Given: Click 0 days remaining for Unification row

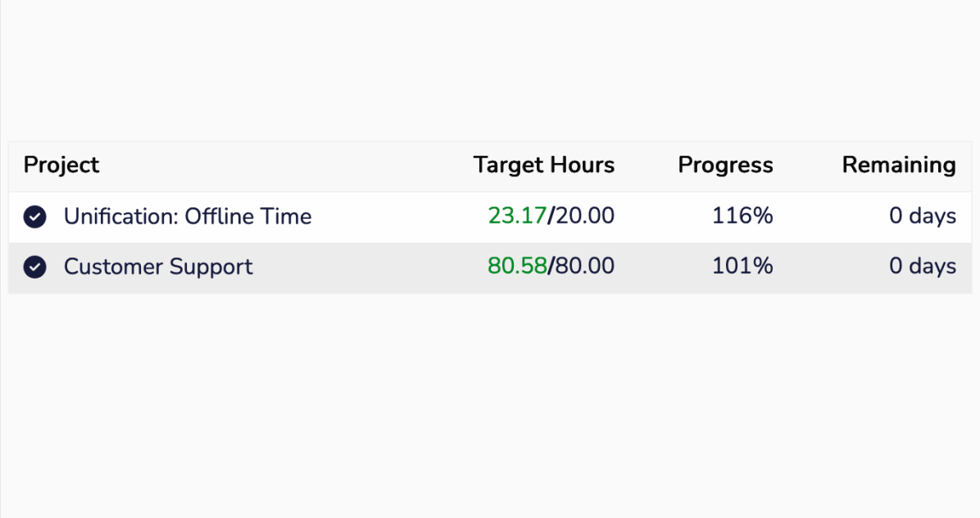Looking at the screenshot, I should pyautogui.click(x=922, y=216).
